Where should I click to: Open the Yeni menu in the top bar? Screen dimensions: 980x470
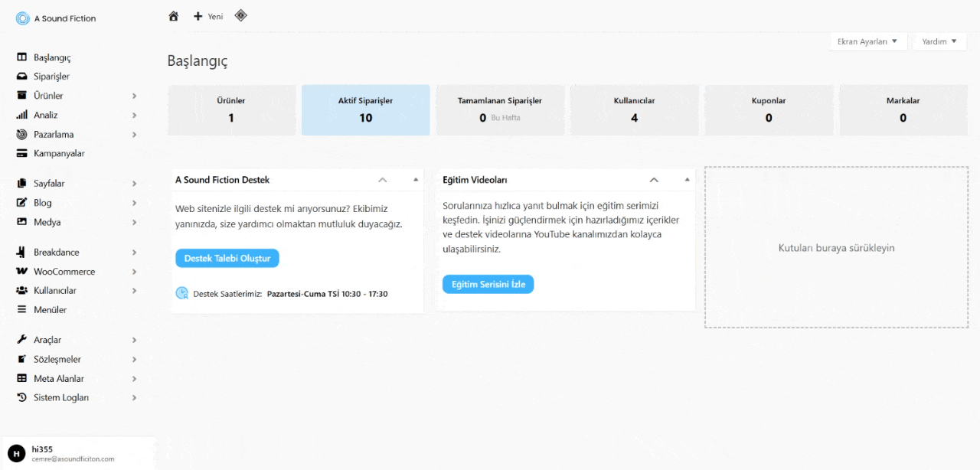click(x=207, y=15)
